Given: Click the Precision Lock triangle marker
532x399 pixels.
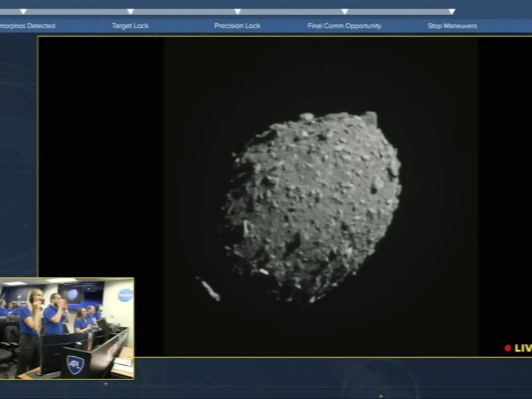Looking at the screenshot, I should click(237, 11).
